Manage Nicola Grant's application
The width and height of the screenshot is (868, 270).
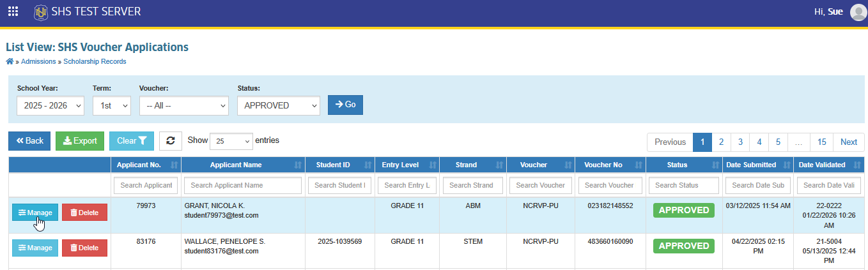[35, 213]
